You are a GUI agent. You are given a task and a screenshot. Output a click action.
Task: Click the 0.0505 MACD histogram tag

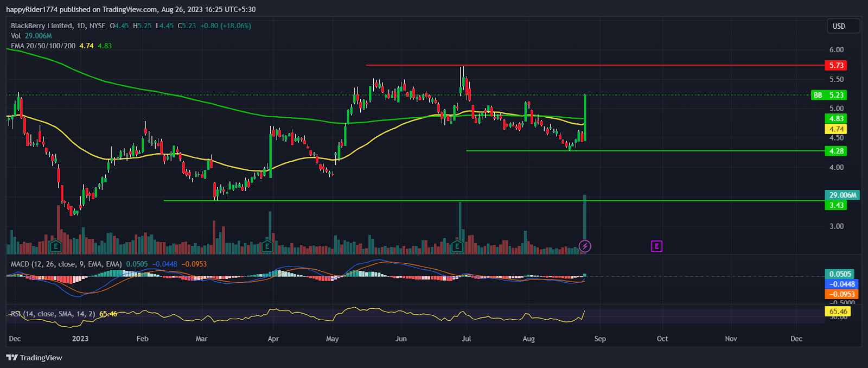pyautogui.click(x=839, y=274)
